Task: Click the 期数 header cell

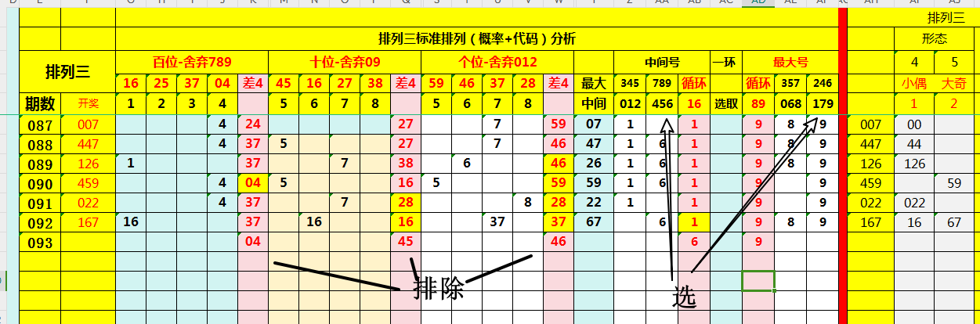Action: click(39, 103)
